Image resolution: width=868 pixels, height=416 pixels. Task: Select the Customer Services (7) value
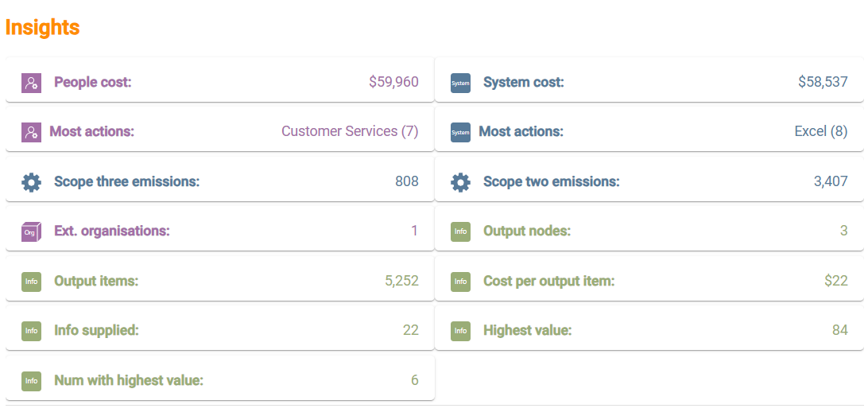pos(350,131)
